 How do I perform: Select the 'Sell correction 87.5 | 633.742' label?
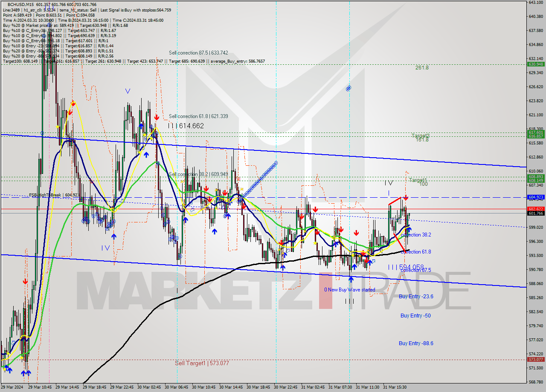198,53
